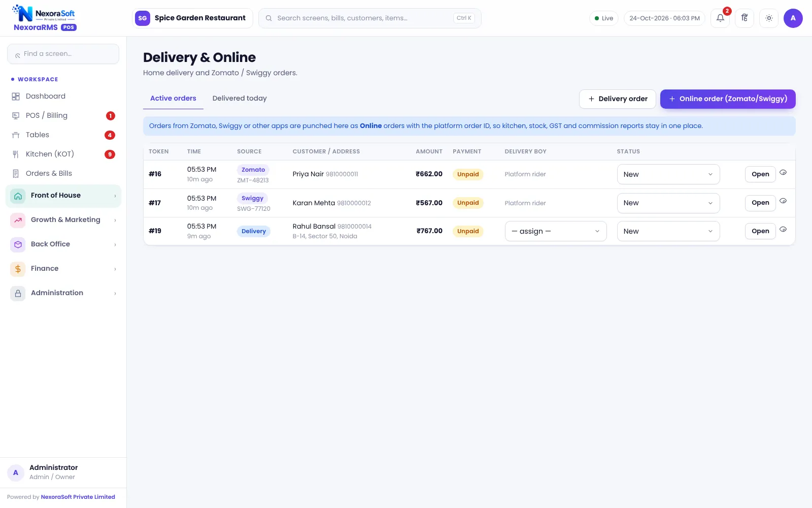View details eye icon for order #17
Viewport: 812px width, 508px height.
[x=783, y=201]
